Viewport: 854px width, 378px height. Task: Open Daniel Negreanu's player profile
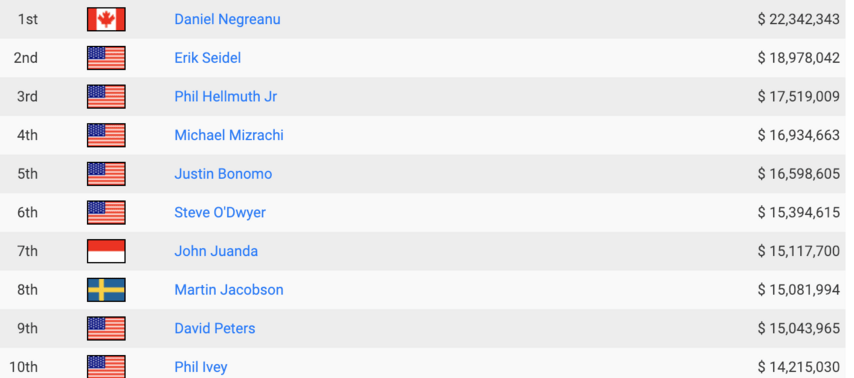click(x=227, y=19)
